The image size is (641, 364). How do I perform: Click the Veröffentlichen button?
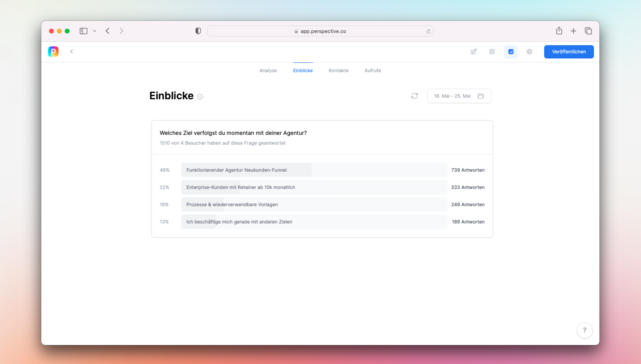[569, 52]
